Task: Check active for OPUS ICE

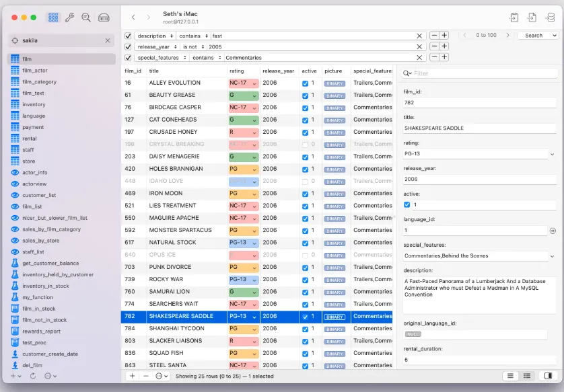Action: 305,256
